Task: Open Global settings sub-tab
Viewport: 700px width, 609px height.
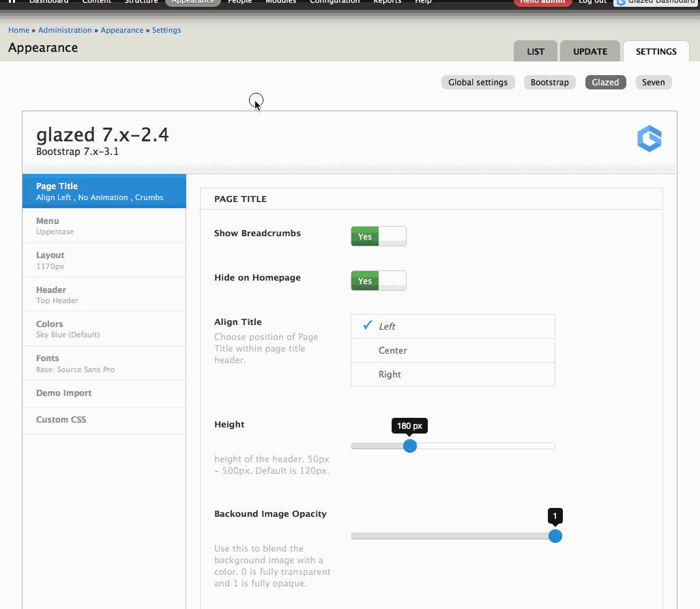Action: 478,82
